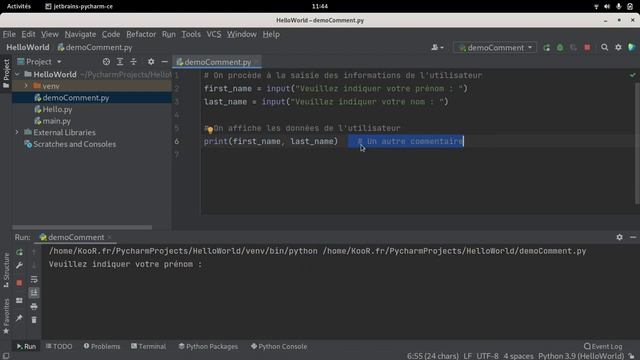Toggle the Structure side tool window button

click(6, 270)
